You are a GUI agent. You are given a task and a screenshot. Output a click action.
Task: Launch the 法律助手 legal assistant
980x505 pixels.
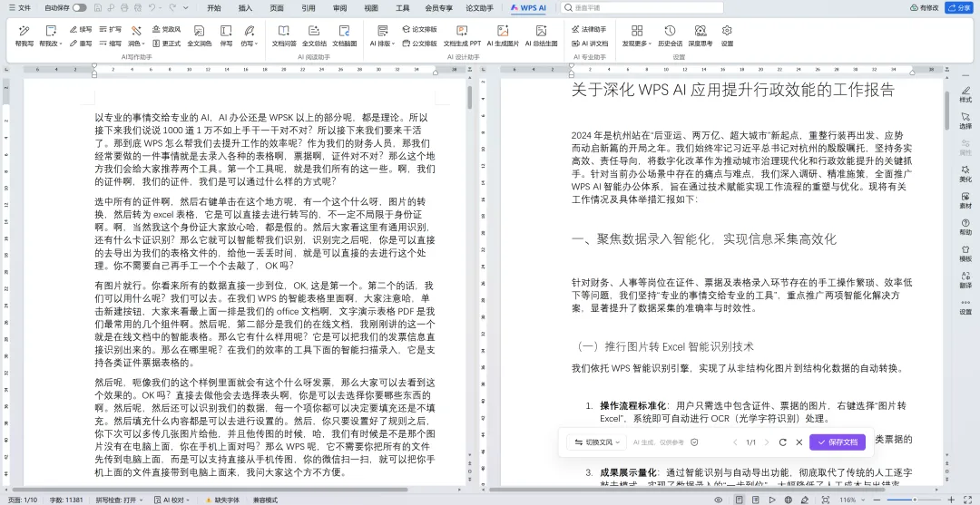point(590,29)
